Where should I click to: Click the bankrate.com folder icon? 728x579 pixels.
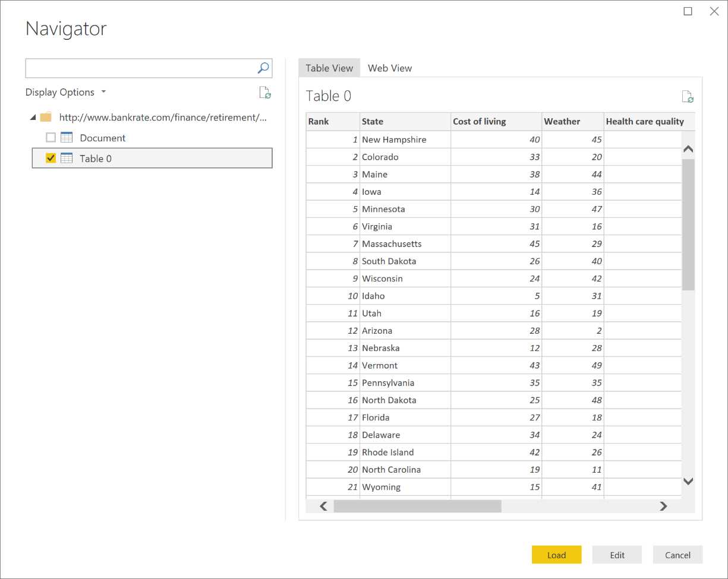46,117
